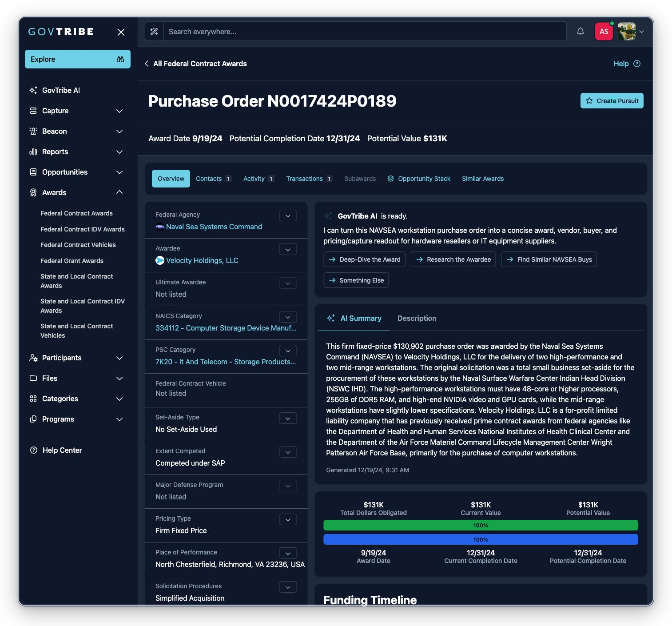Open the account menu chevron
Screen dimensions: 672x626
[x=642, y=32]
